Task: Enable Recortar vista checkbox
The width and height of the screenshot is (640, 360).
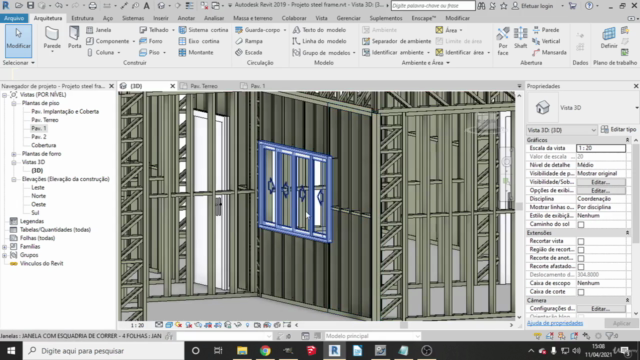Action: pyautogui.click(x=581, y=242)
